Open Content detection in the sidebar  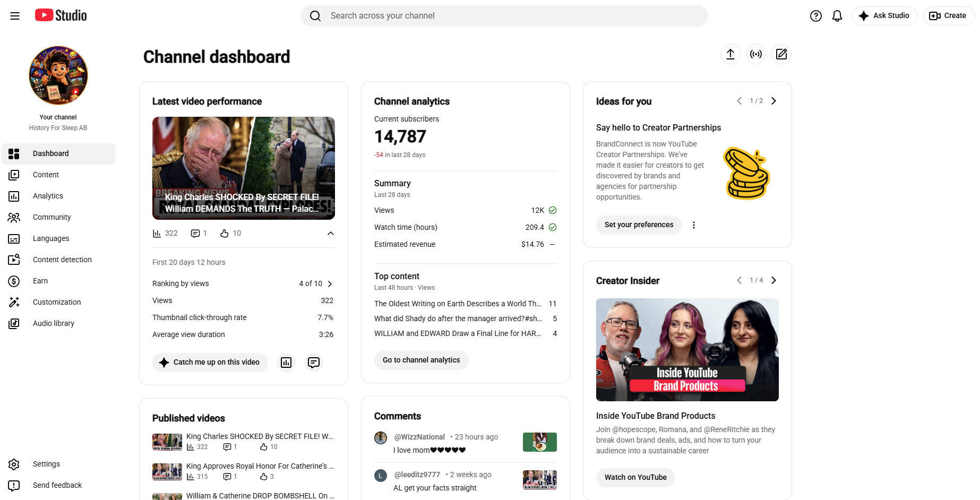(58, 260)
